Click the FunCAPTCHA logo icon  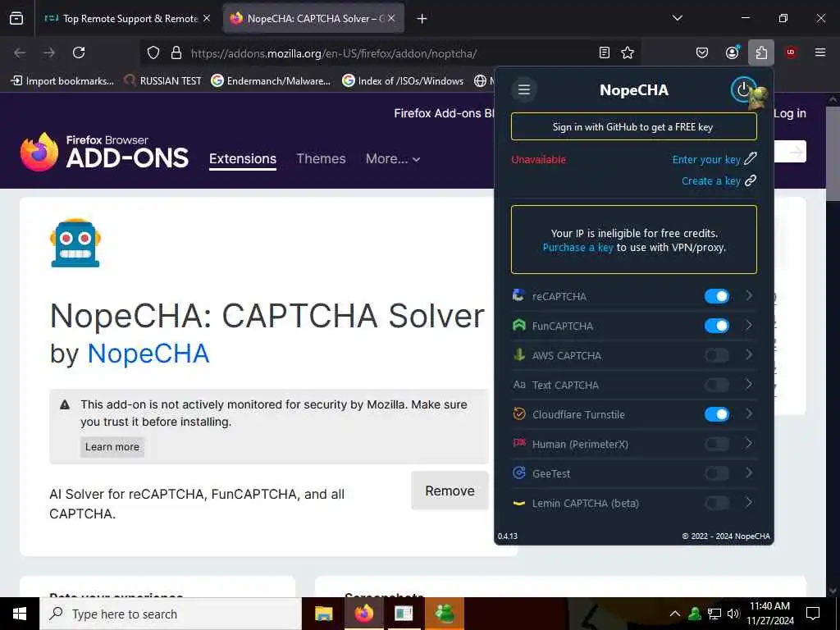coord(518,325)
